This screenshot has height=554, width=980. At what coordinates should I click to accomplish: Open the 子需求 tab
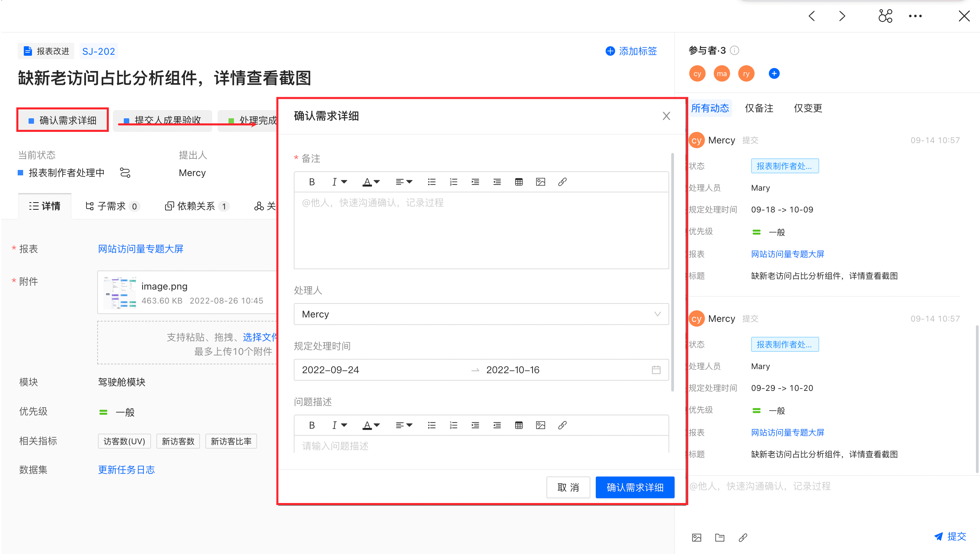pyautogui.click(x=112, y=206)
